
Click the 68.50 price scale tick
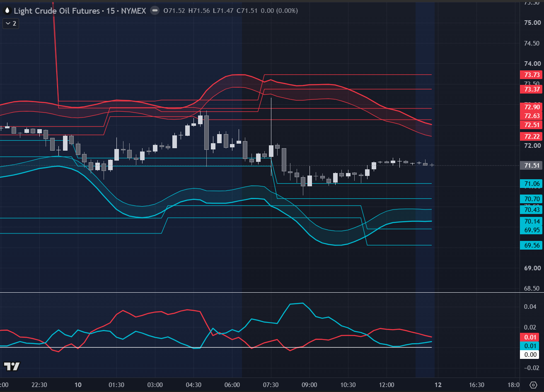click(x=532, y=289)
